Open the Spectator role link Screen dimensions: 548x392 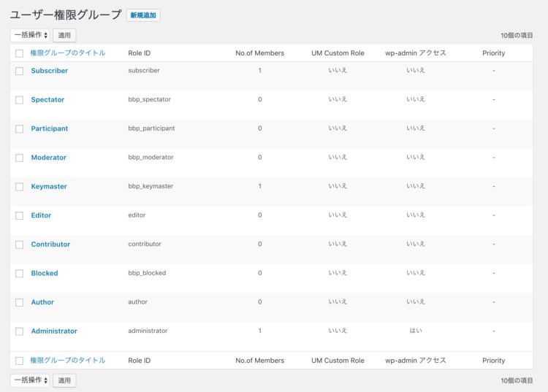point(47,100)
